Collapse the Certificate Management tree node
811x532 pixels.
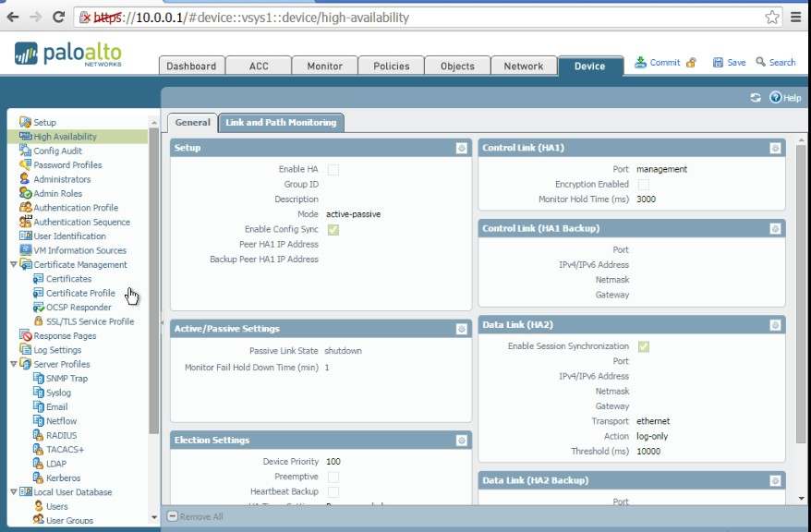13,265
